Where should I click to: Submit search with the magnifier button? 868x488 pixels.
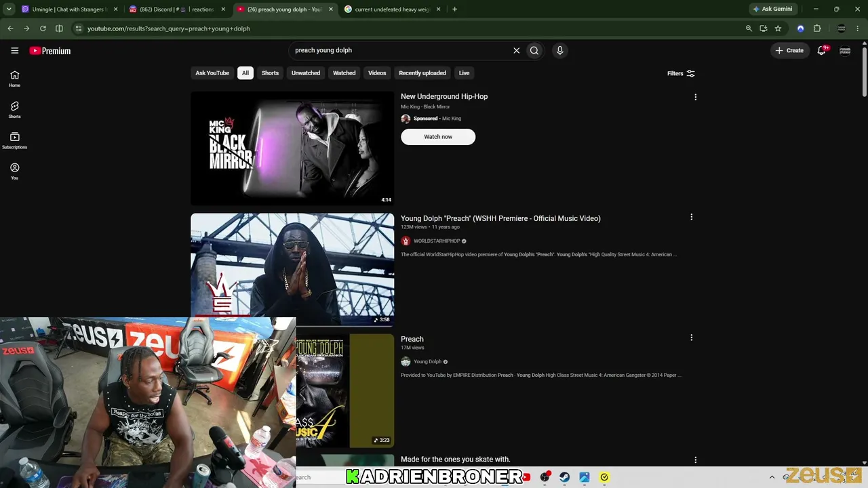[534, 50]
